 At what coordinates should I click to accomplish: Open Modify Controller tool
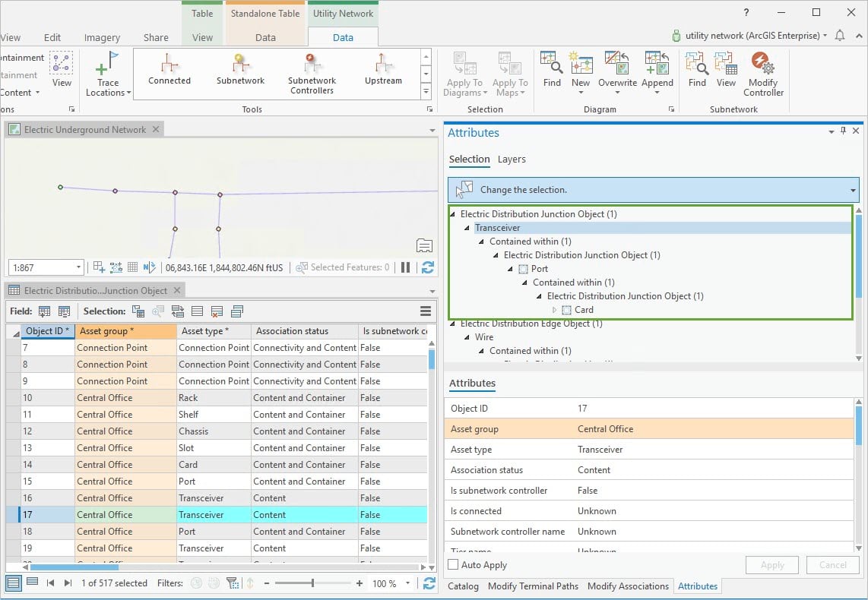pyautogui.click(x=763, y=74)
